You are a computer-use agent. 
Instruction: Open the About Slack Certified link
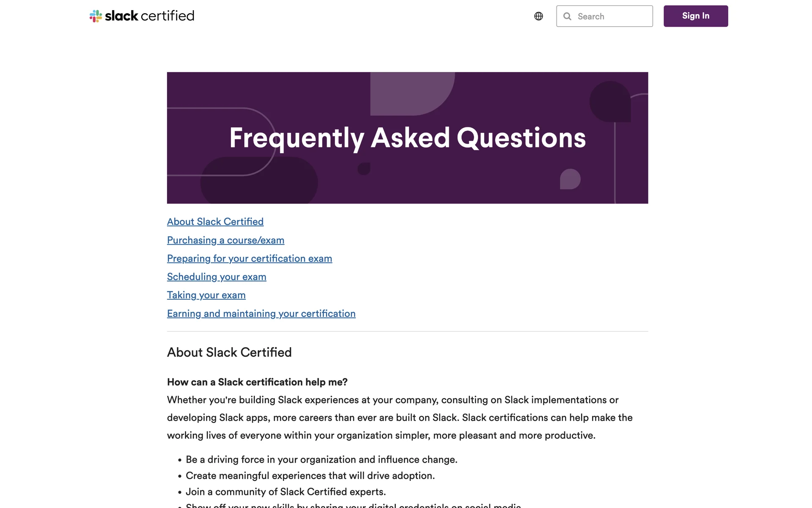[215, 222]
